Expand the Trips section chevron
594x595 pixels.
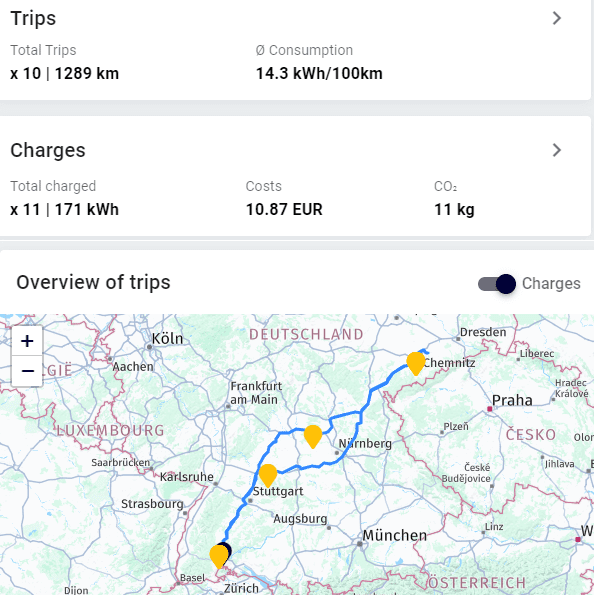tap(556, 18)
